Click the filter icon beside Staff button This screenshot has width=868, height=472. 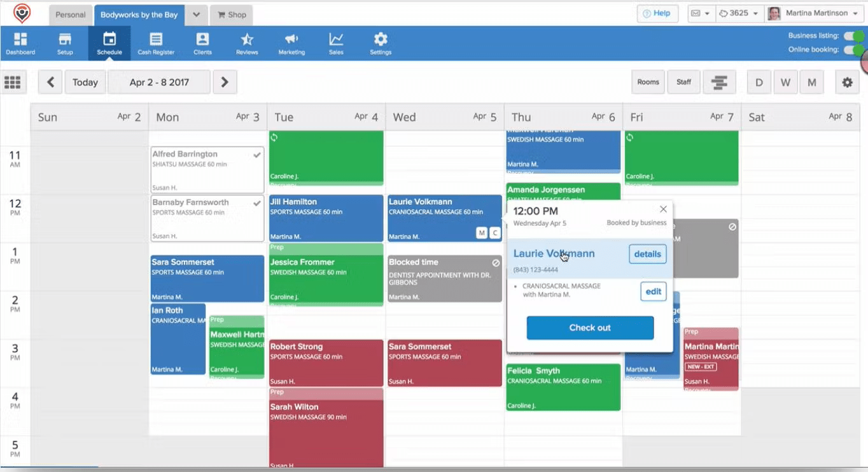[x=719, y=81]
